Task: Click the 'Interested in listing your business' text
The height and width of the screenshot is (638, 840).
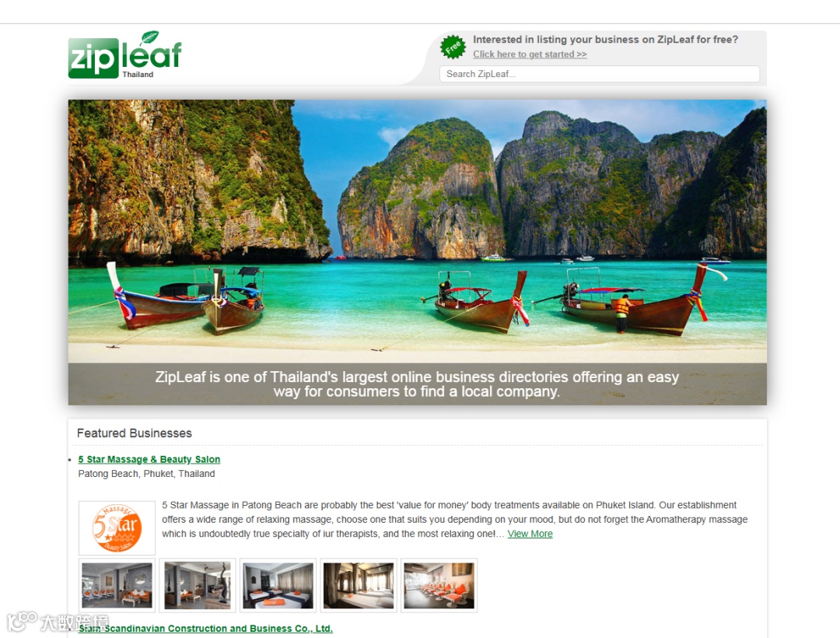Action: pyautogui.click(x=605, y=39)
